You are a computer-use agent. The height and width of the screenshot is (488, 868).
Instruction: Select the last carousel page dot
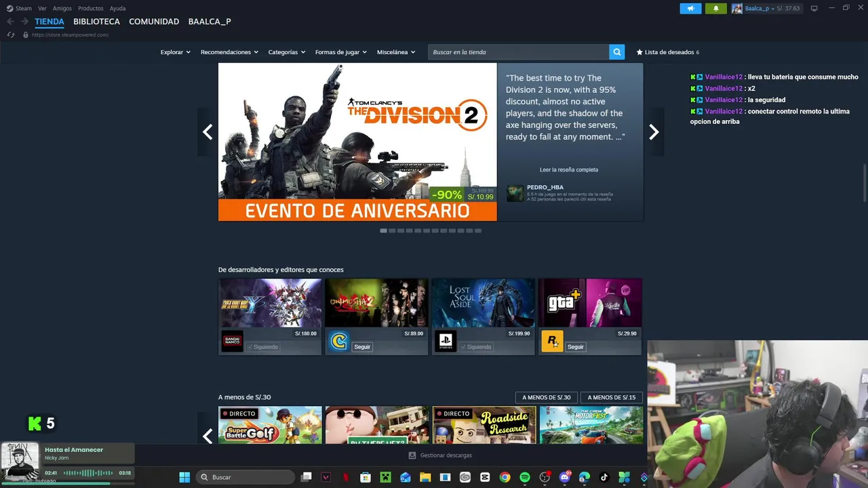[x=478, y=230]
